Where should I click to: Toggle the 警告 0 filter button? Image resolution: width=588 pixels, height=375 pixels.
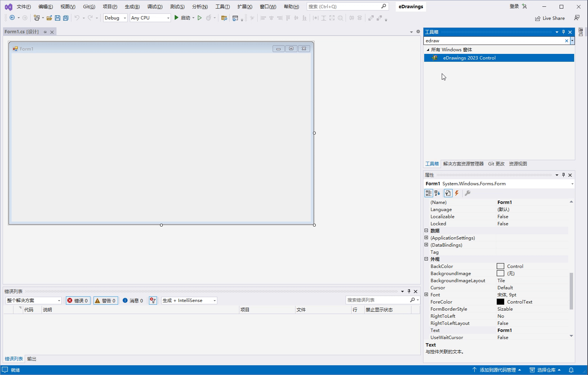[105, 301]
